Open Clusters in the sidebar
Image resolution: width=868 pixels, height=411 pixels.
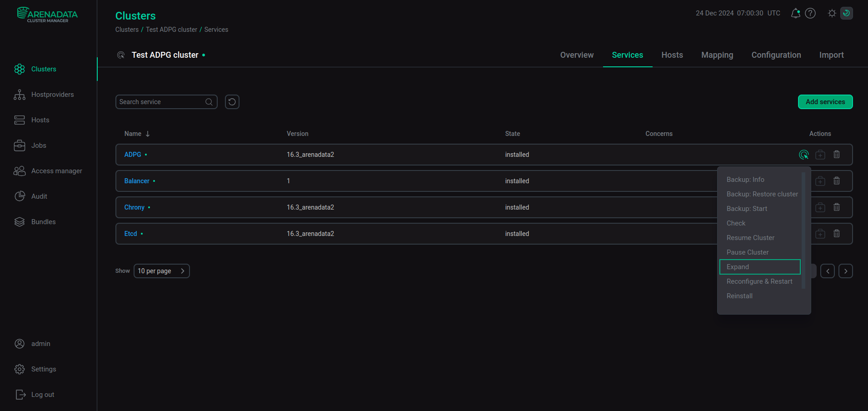coord(44,69)
